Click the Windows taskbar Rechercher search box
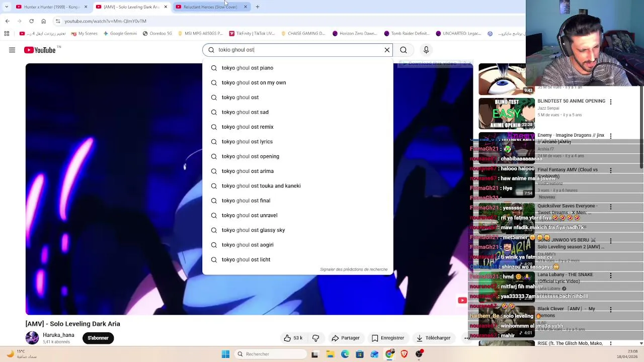 271,354
